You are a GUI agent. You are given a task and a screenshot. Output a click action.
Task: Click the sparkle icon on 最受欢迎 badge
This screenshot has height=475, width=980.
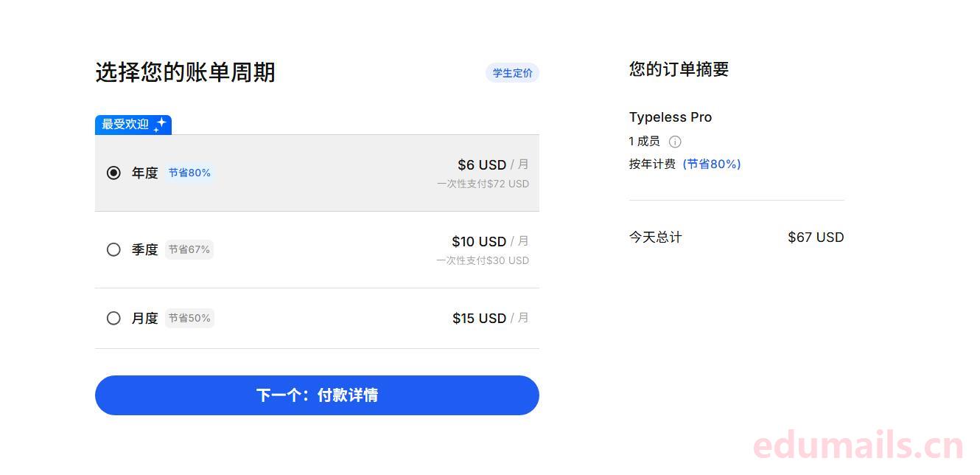pos(160,125)
